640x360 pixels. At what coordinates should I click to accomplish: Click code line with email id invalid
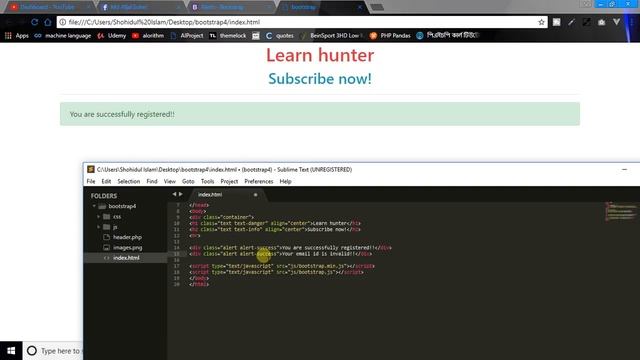(280, 253)
